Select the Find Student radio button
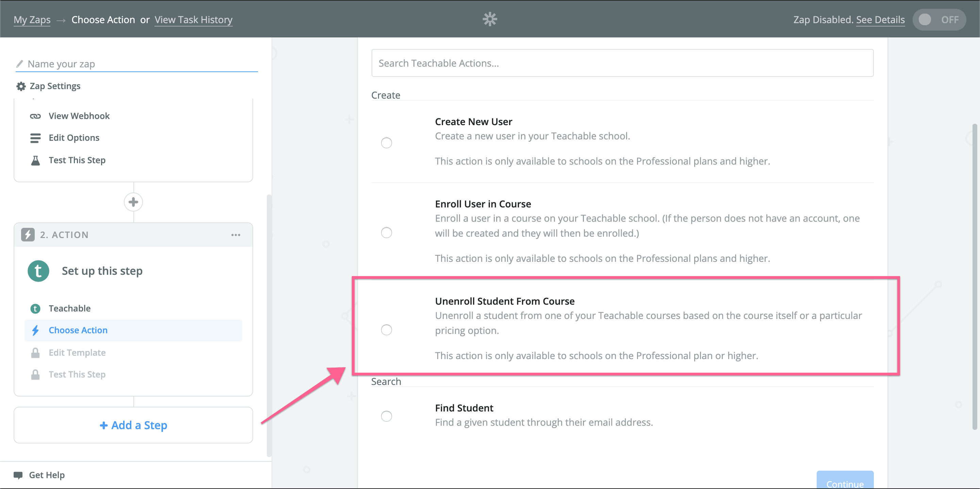Screen dimensions: 980x489 387,416
